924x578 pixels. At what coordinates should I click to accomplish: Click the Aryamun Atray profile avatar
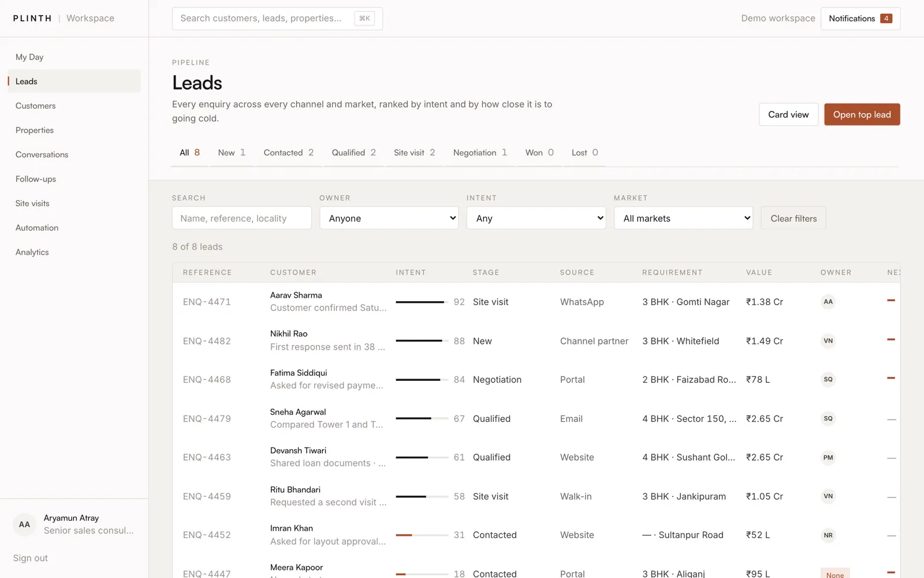click(24, 524)
